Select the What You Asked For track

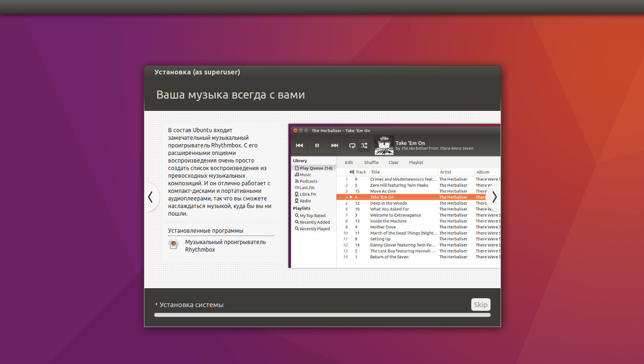[x=419, y=209]
